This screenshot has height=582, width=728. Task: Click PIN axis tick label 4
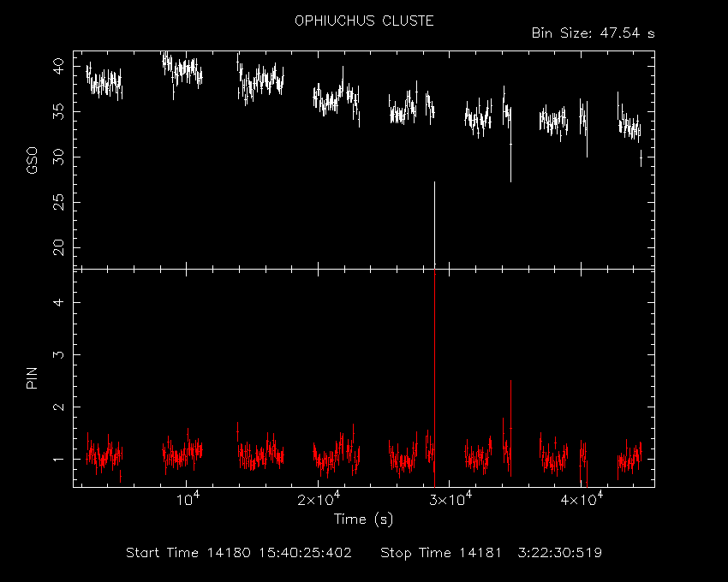click(x=59, y=302)
